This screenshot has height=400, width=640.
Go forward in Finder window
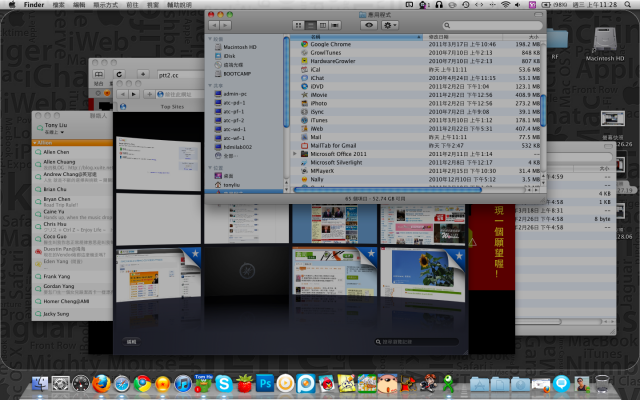(225, 25)
